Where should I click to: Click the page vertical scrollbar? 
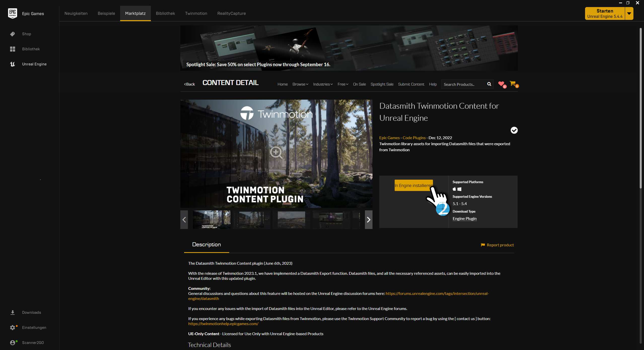point(641,108)
